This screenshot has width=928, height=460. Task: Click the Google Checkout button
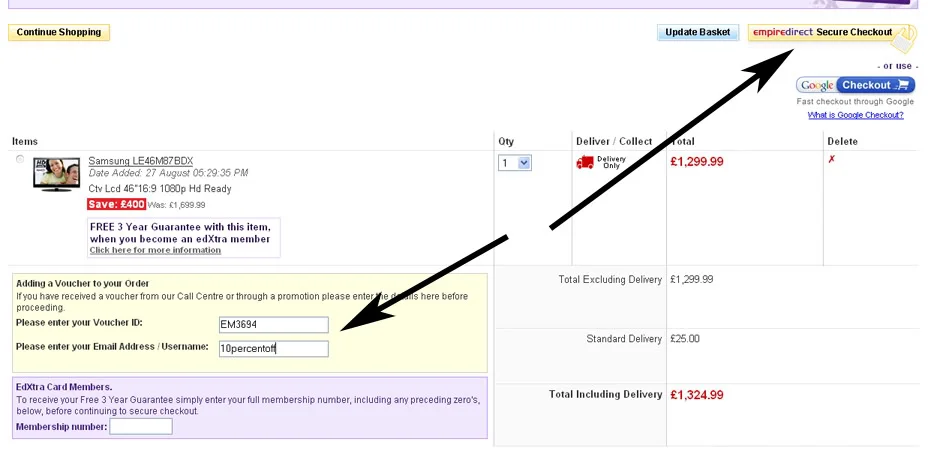[855, 85]
